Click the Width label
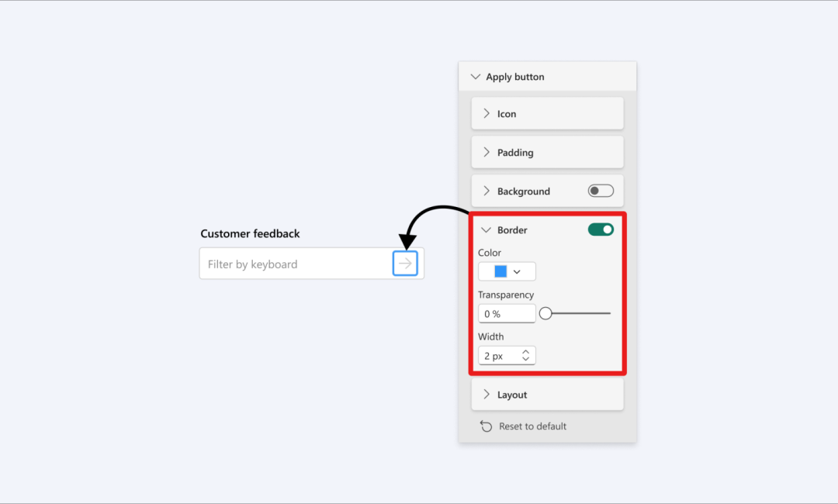This screenshot has height=504, width=838. [x=490, y=337]
